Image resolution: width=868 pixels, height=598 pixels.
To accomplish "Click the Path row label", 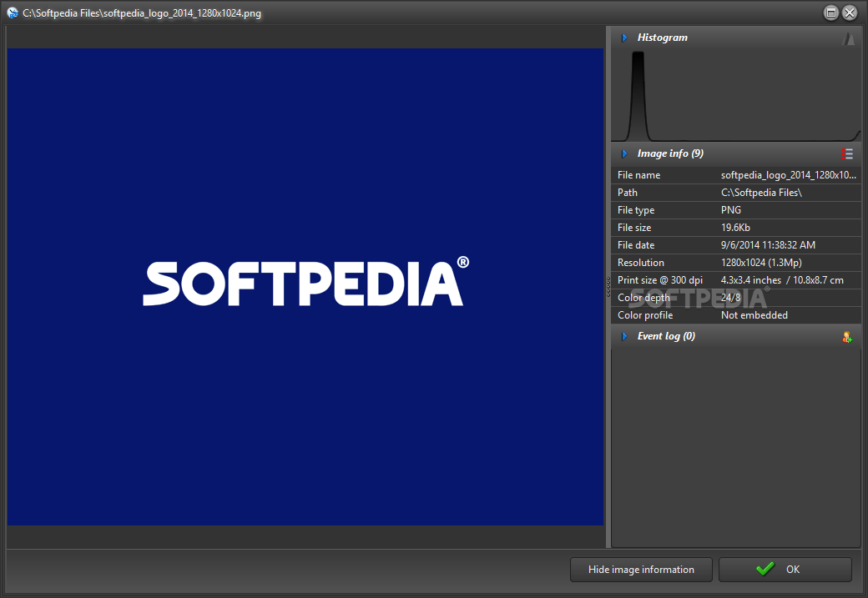I will [627, 193].
